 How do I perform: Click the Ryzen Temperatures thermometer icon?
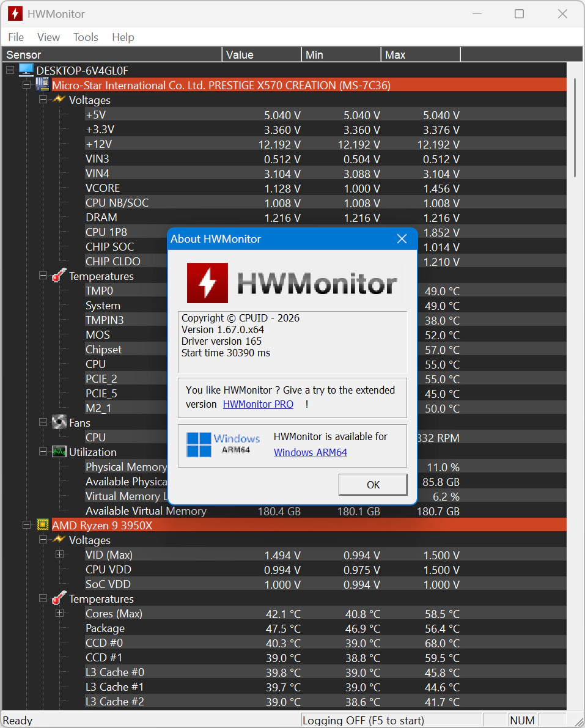[x=59, y=598]
